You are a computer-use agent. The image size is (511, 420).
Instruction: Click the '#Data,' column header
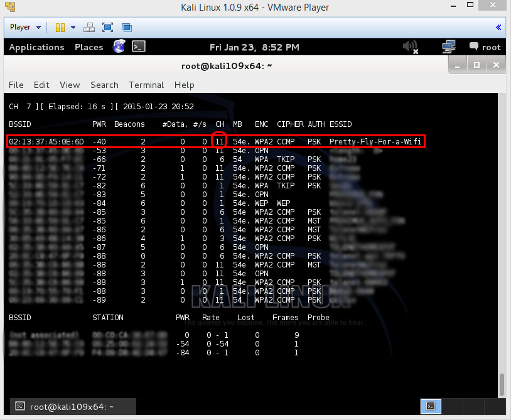tap(175, 124)
